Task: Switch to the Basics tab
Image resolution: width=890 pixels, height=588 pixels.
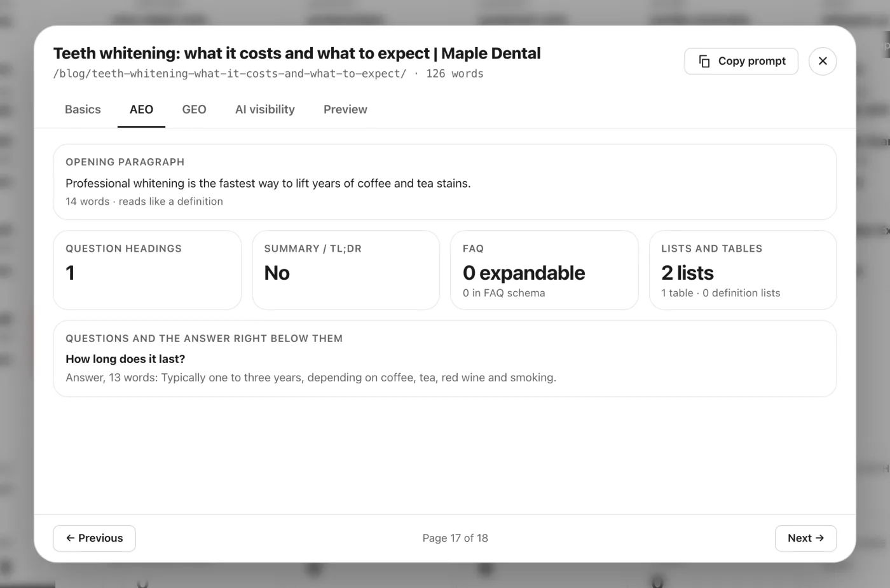Action: pyautogui.click(x=83, y=109)
